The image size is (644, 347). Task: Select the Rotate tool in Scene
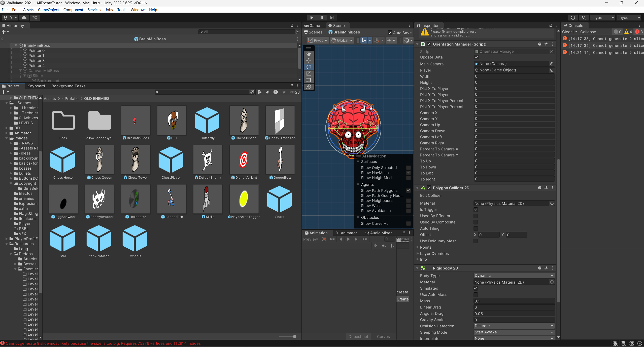(x=309, y=67)
